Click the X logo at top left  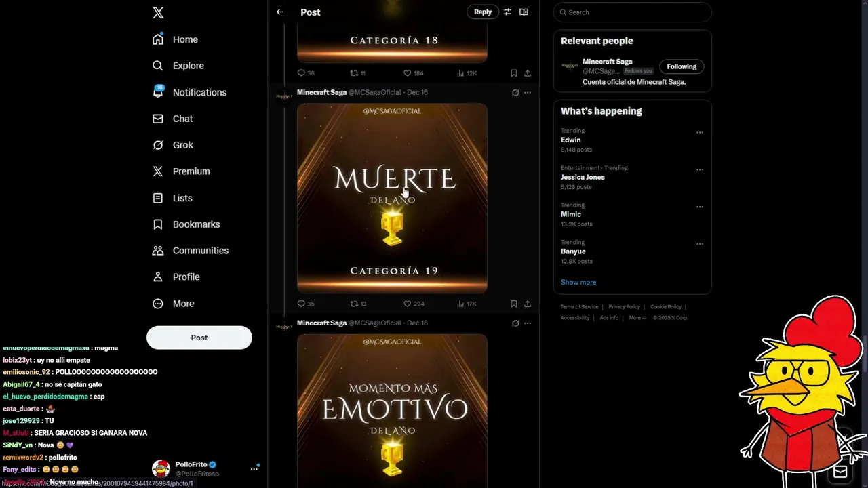[158, 13]
